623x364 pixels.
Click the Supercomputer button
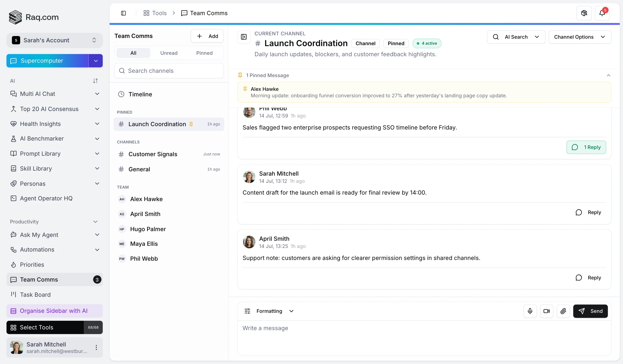click(x=47, y=61)
